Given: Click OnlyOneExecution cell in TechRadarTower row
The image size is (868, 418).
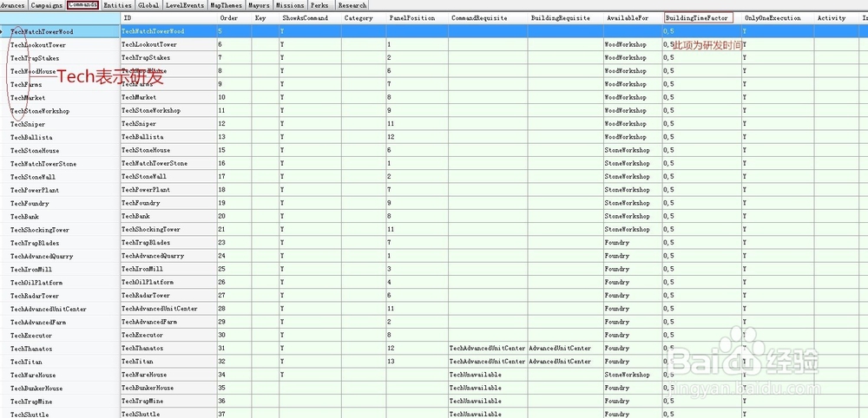Looking at the screenshot, I should click(x=777, y=296).
